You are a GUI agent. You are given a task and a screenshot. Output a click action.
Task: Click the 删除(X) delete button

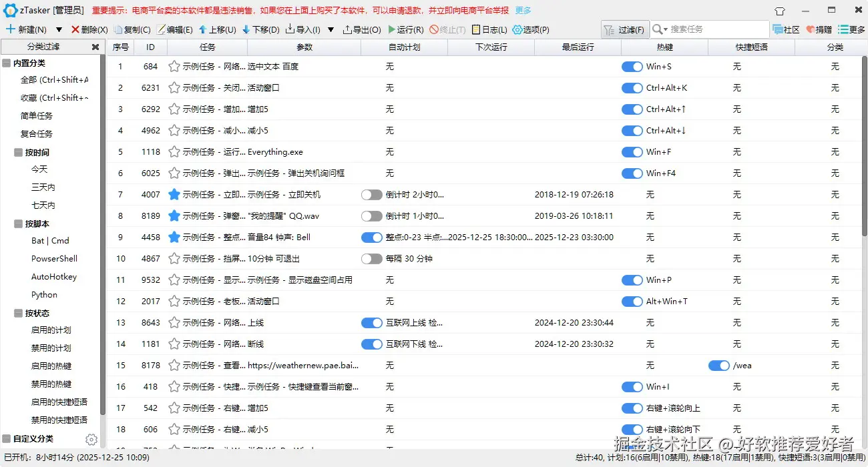point(89,29)
